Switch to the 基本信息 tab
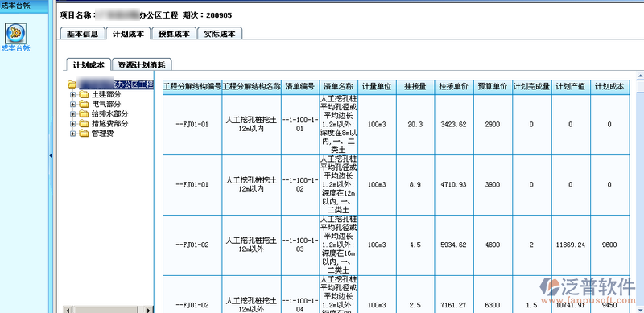The width and height of the screenshot is (644, 313). pos(83,34)
